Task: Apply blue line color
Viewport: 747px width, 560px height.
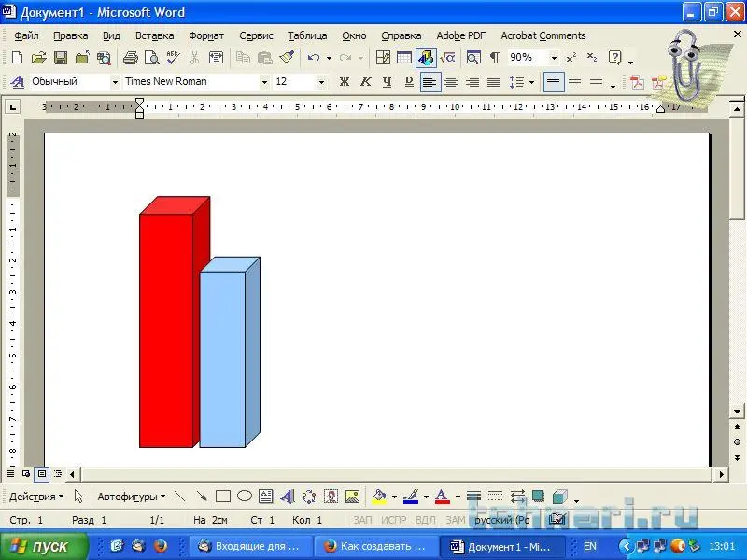Action: tap(411, 497)
